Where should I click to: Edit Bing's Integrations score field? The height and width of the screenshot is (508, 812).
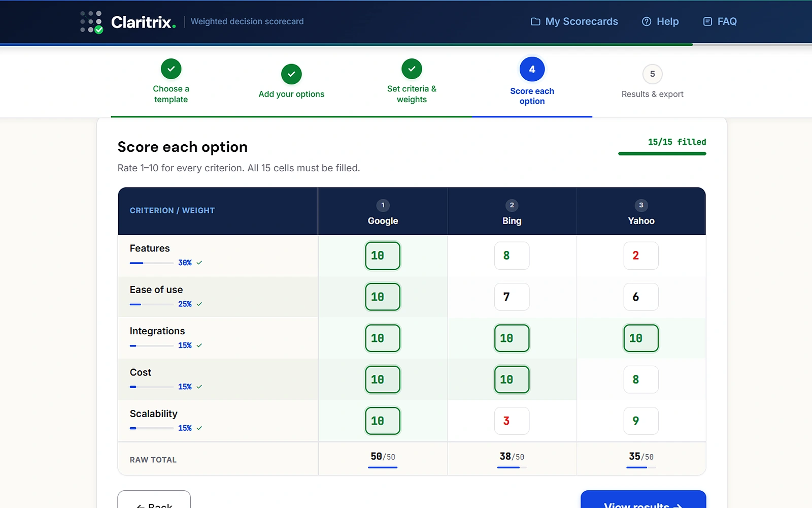512,338
